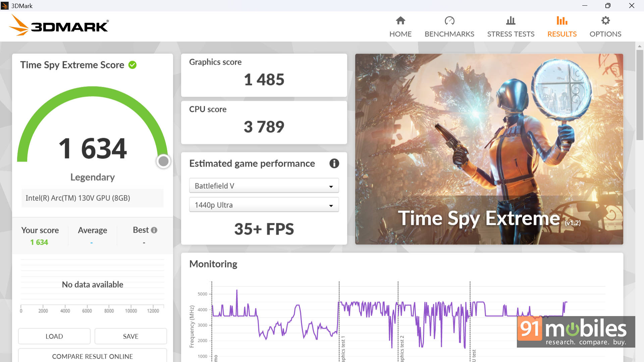Switch to the BENCHMARKS tab
Screen dimensions: 644x362
(449, 34)
